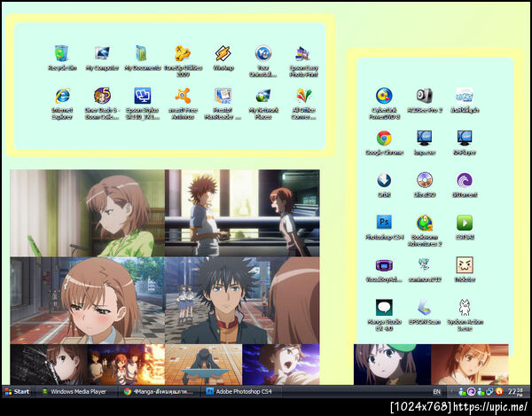Click the orange avast tray icon
Screen dimensions: 532x416
click(x=498, y=391)
